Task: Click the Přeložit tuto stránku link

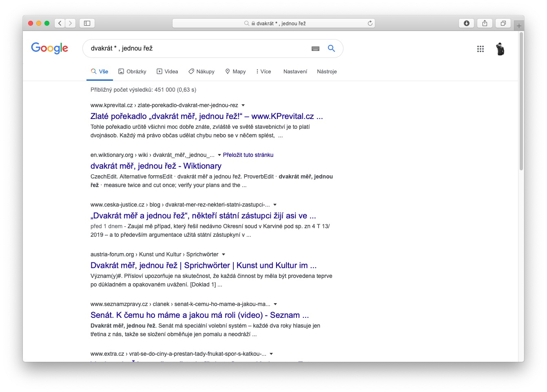Action: pyautogui.click(x=248, y=155)
